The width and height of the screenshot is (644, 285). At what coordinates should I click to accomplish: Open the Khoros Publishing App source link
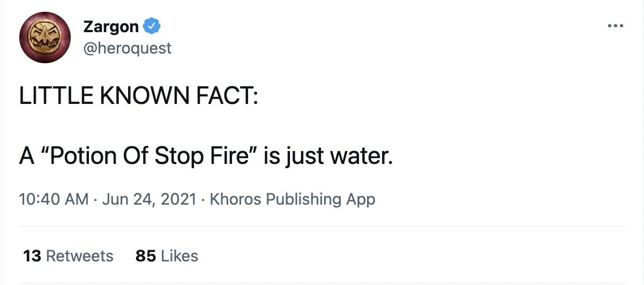(292, 199)
